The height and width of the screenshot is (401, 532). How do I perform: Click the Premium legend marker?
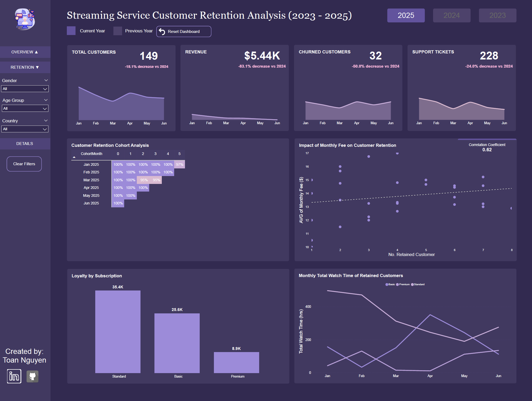pyautogui.click(x=397, y=284)
